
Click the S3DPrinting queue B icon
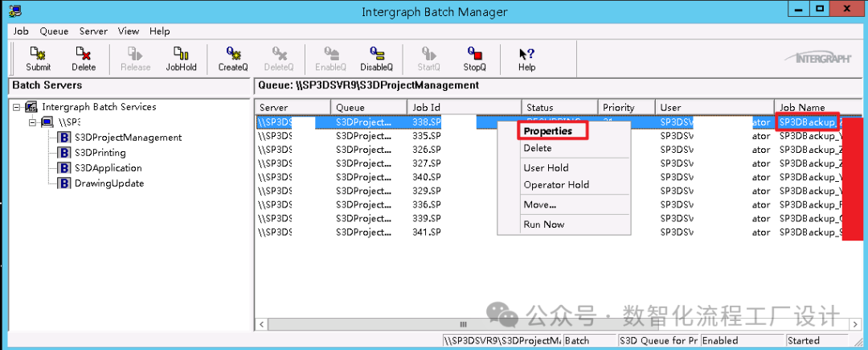63,153
